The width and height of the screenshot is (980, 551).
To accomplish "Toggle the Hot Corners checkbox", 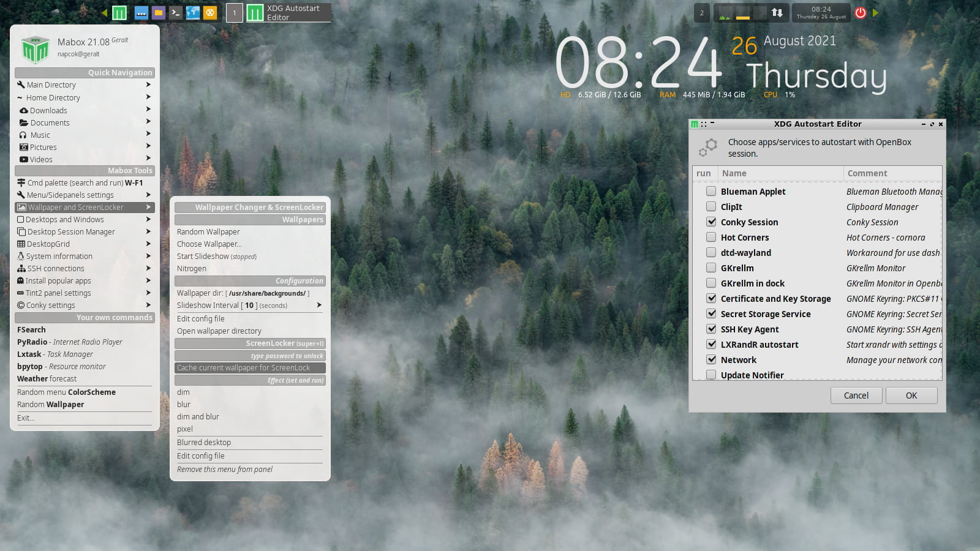I will (x=710, y=237).
